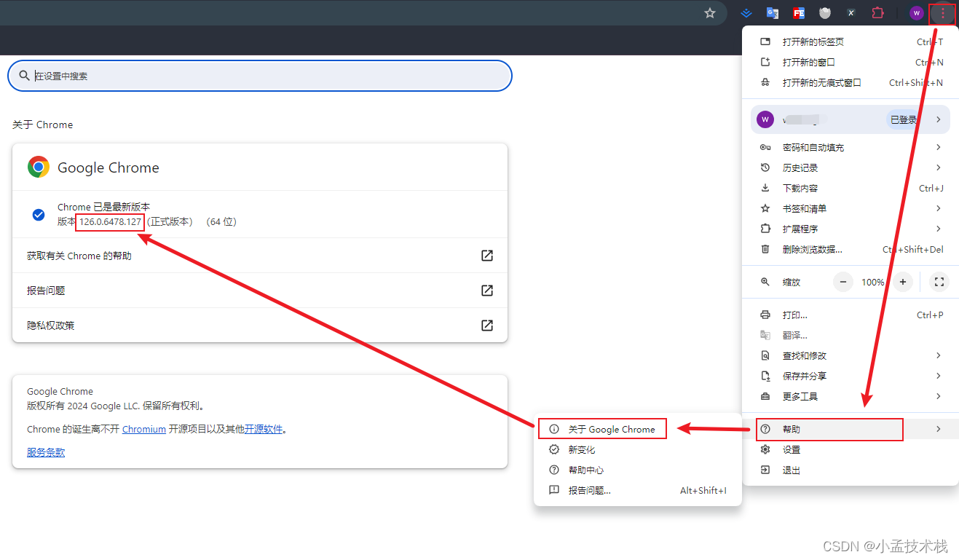Expand the 保存并分享 submenu arrow
This screenshot has height=560, width=959.
pyautogui.click(x=939, y=376)
